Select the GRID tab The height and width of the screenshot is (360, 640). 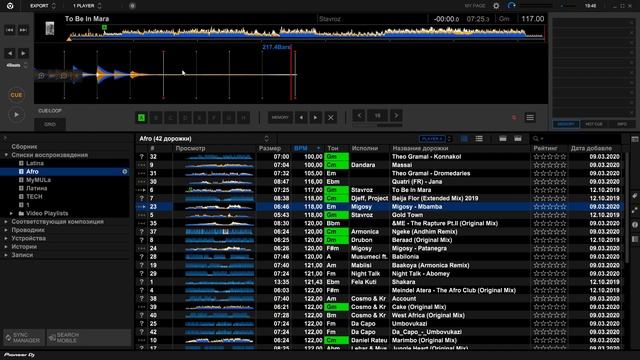pyautogui.click(x=50, y=124)
